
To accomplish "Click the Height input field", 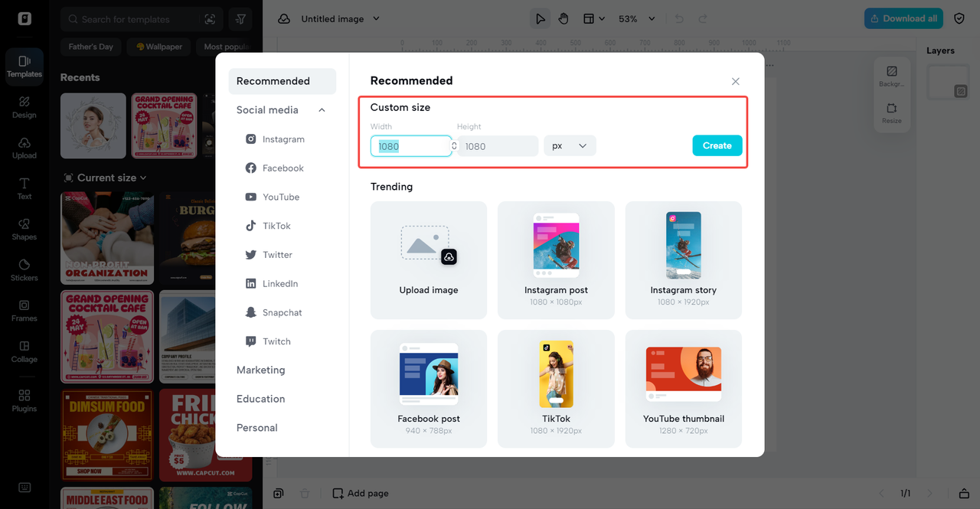I will pyautogui.click(x=497, y=146).
